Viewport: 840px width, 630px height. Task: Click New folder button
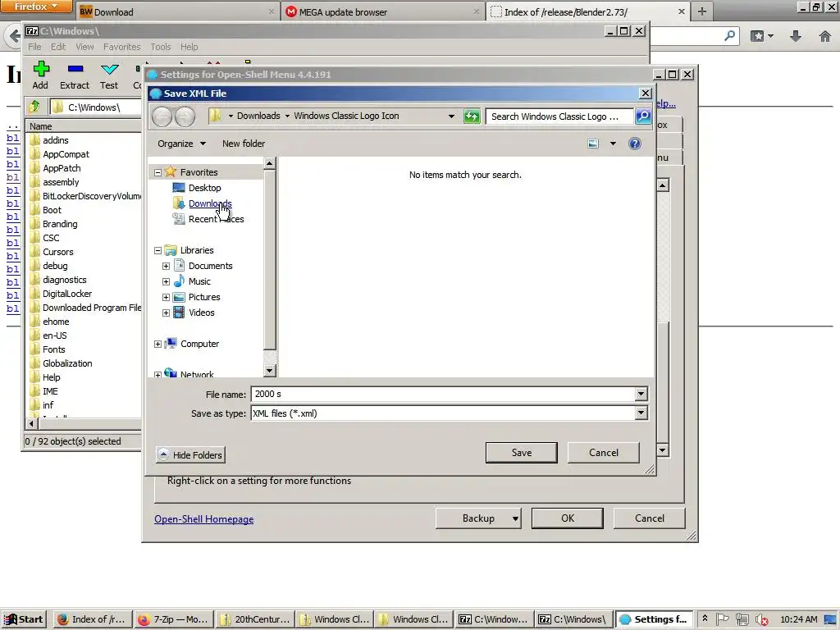pos(243,144)
